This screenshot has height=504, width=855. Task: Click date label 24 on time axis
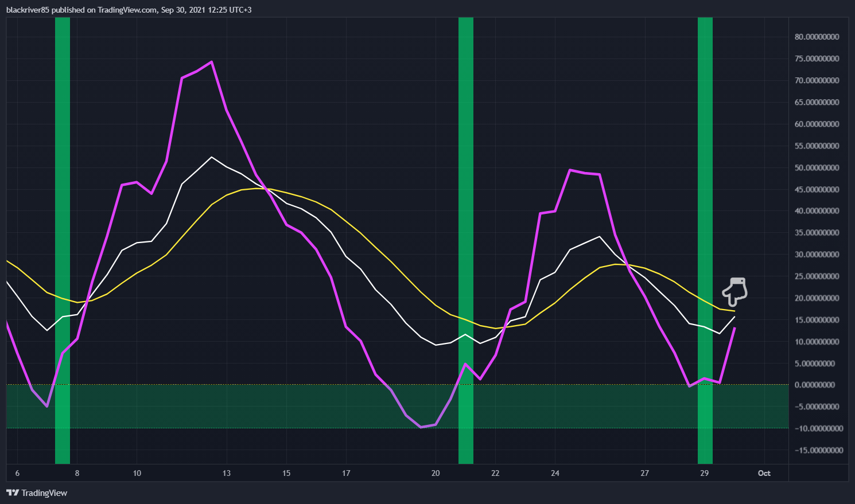pos(555,473)
